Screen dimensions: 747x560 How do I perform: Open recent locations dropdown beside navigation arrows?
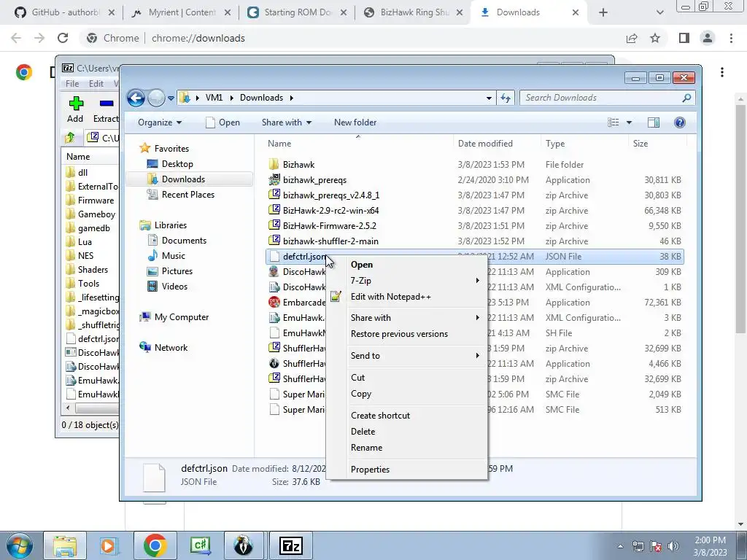click(171, 98)
